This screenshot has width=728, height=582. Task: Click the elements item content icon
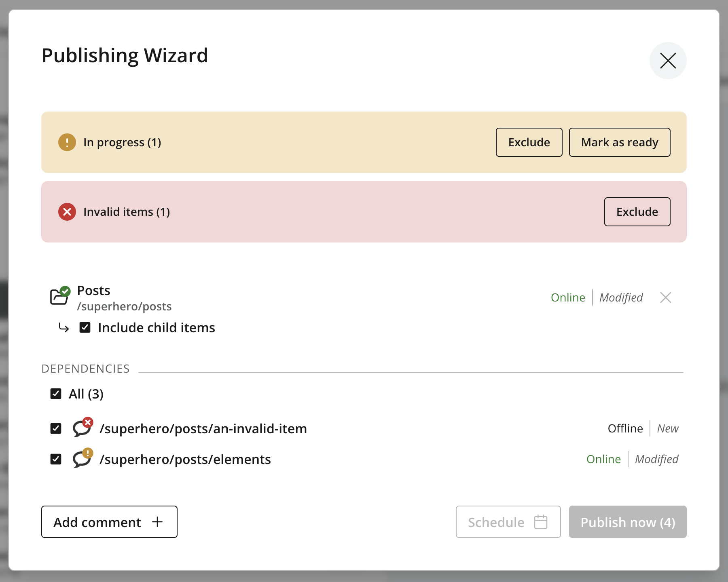coord(83,458)
